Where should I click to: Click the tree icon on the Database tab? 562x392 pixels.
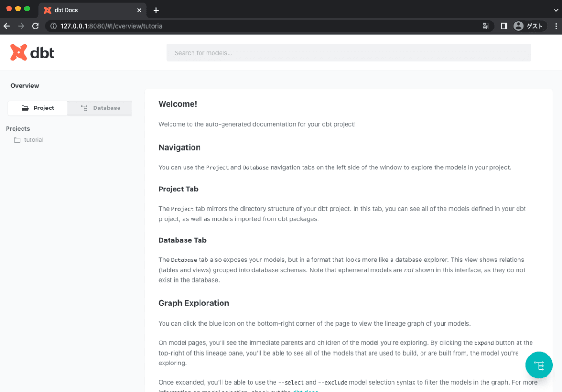(x=84, y=108)
